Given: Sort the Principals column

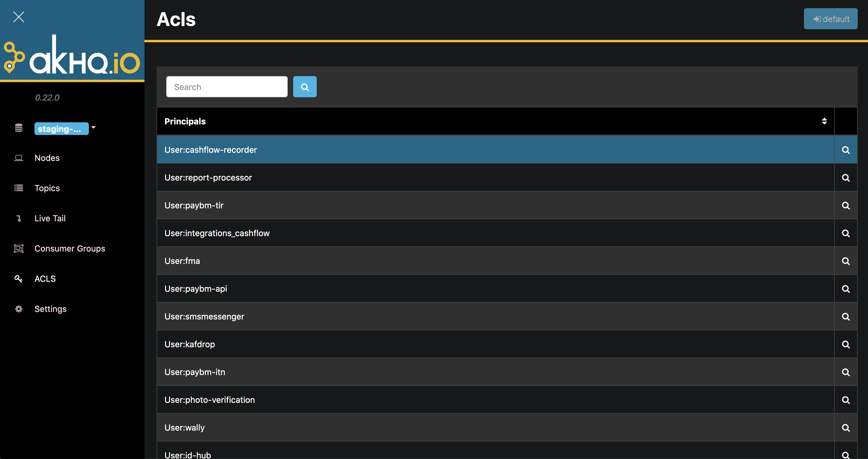Looking at the screenshot, I should pyautogui.click(x=824, y=121).
